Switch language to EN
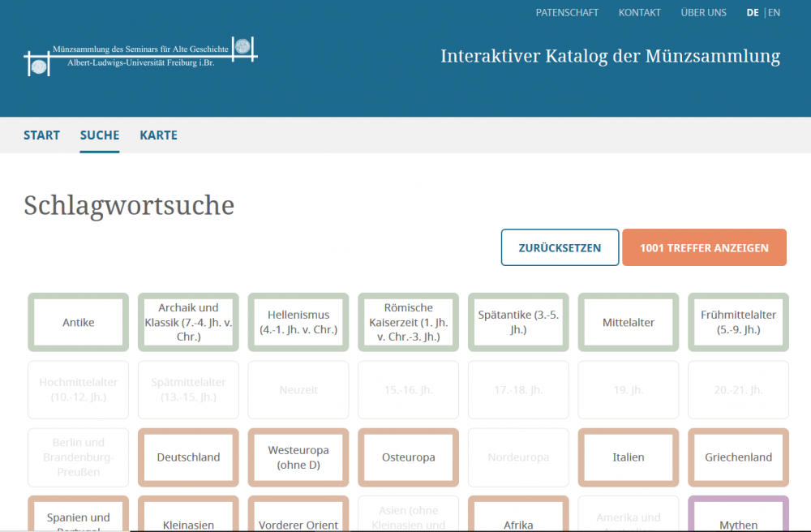Screen dimensions: 811x532 pyautogui.click(x=775, y=12)
